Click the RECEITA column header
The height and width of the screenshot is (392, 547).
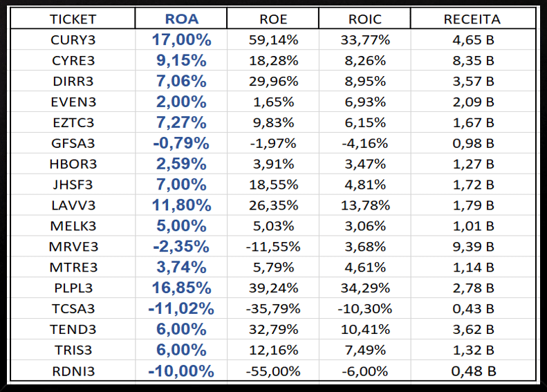pos(472,19)
